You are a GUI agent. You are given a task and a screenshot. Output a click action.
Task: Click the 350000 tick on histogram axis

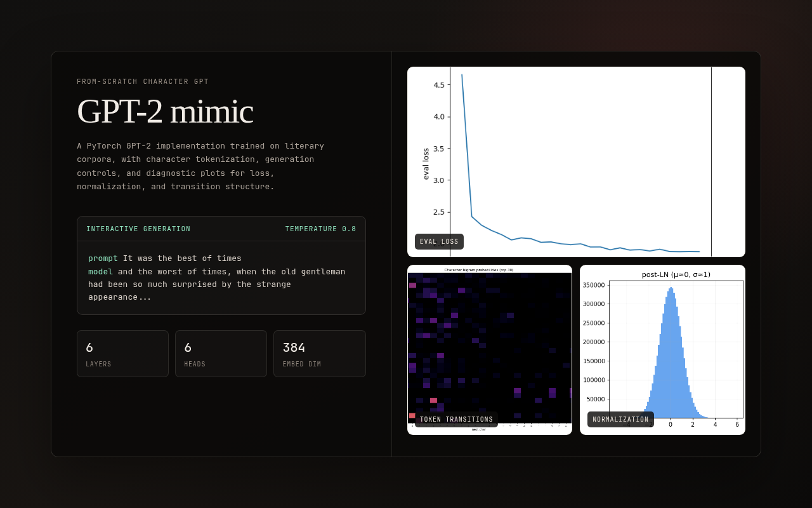[594, 285]
